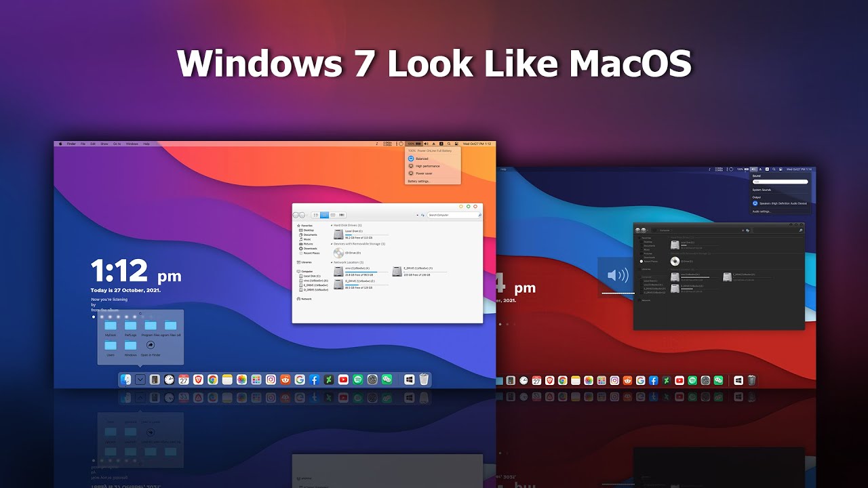Open Instagram icon in left dock
The width and height of the screenshot is (868, 488).
[271, 380]
